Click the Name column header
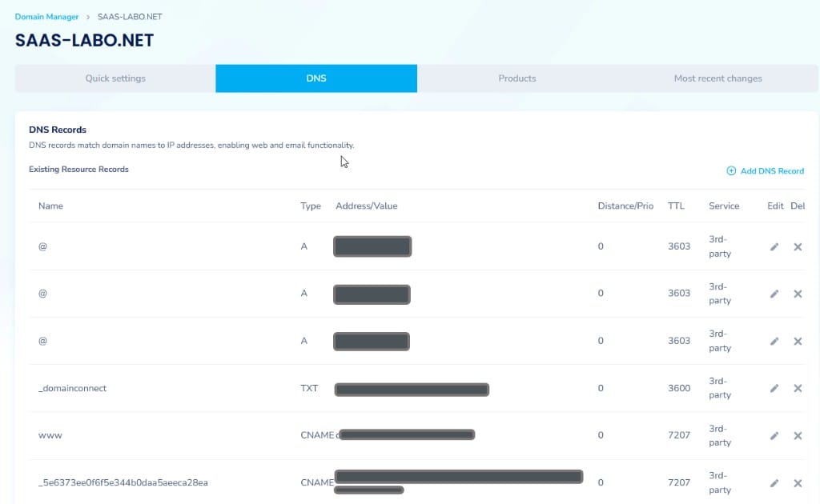Screen dimensions: 820x504 50,206
